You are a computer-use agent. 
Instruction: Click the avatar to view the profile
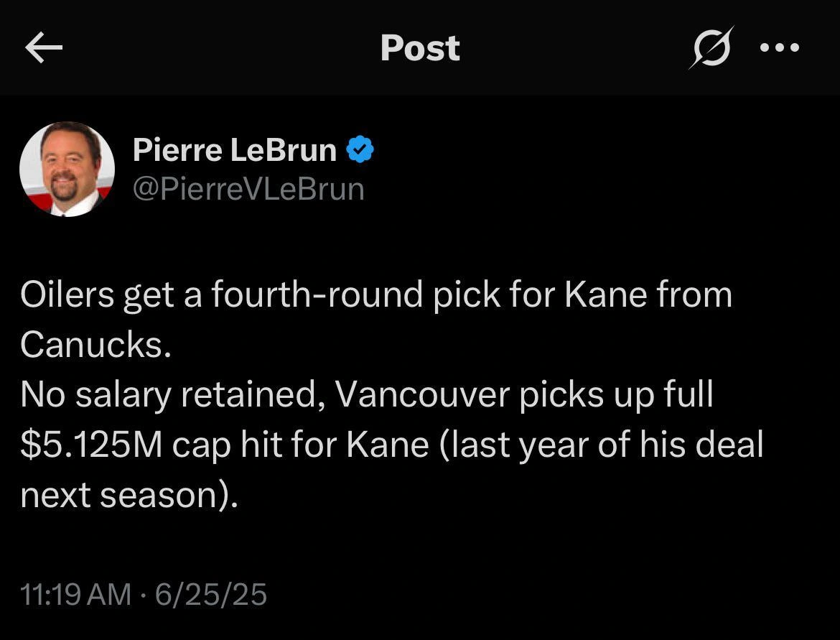68,170
